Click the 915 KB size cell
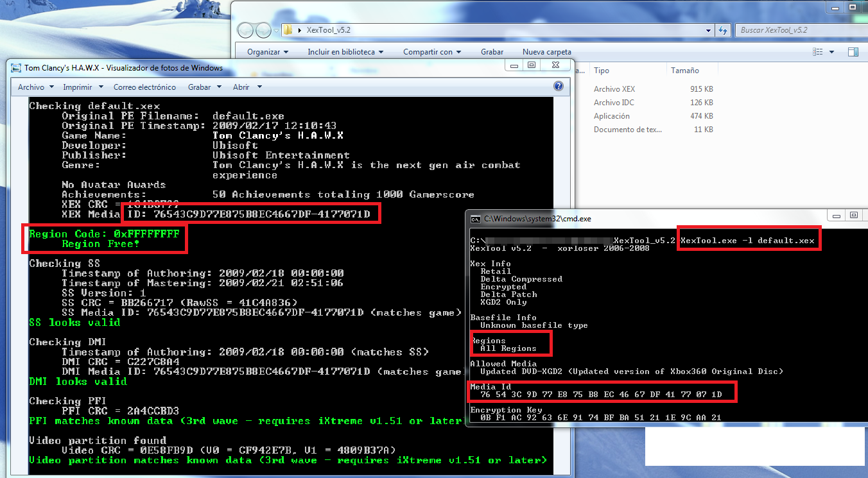This screenshot has height=478, width=868. 701,89
